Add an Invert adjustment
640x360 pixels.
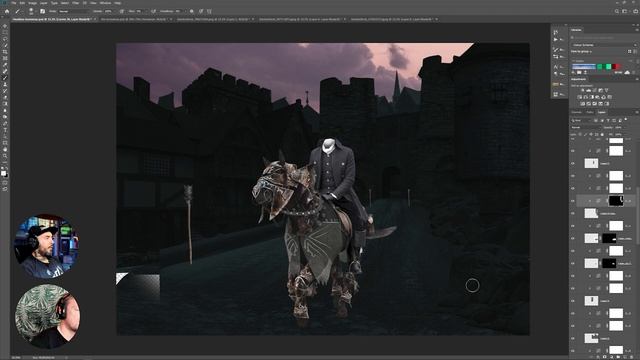coord(582,104)
